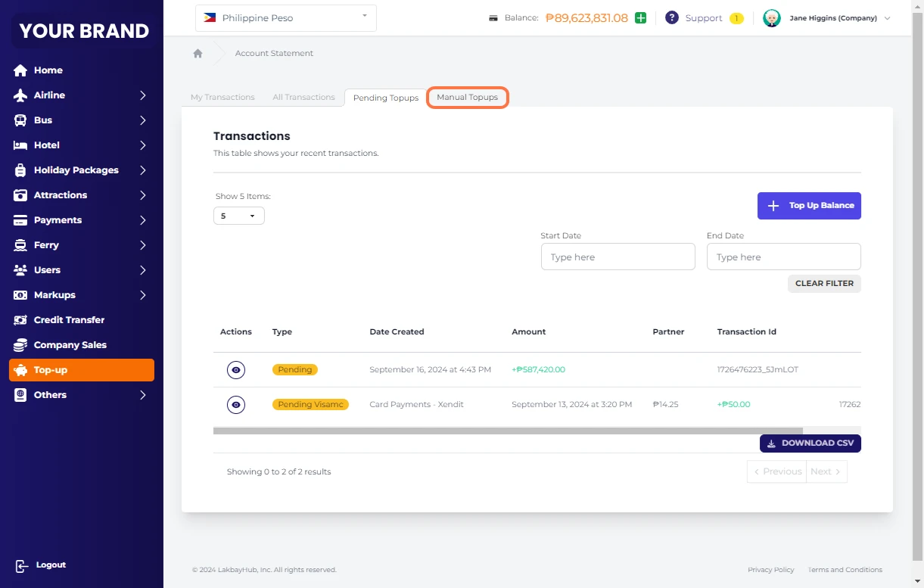
Task: Click the green plus icon beside balance
Action: [640, 18]
